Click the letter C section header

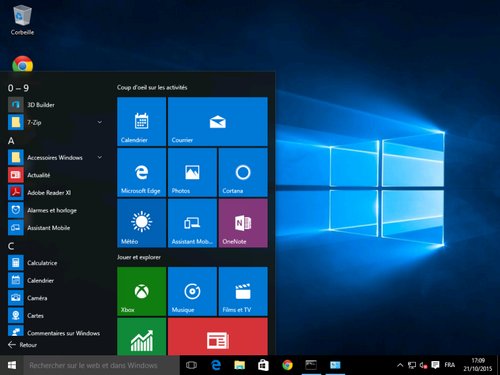[11, 246]
